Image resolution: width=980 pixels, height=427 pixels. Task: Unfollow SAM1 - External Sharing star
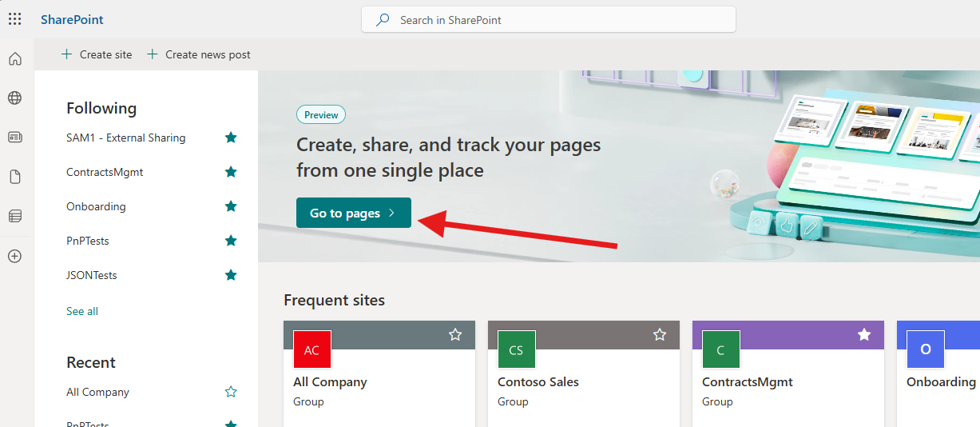click(231, 138)
